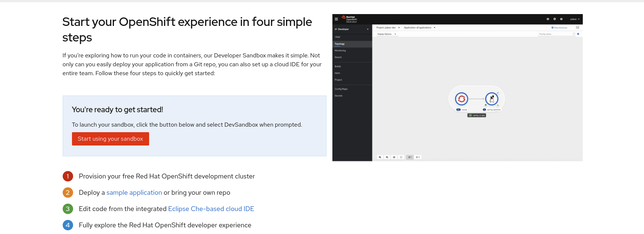Viewport: 644px width, 234px height.
Task: Open the spring-petclinic external URL decorator
Action: tap(498, 93)
